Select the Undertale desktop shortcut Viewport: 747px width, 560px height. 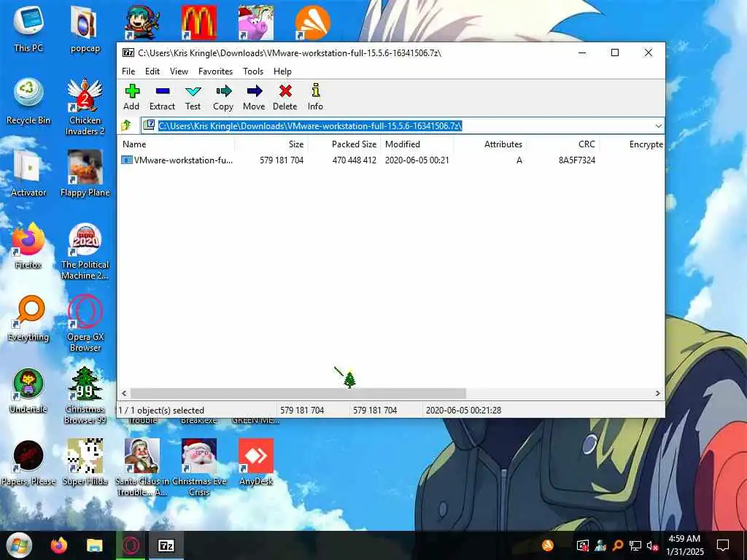(28, 391)
